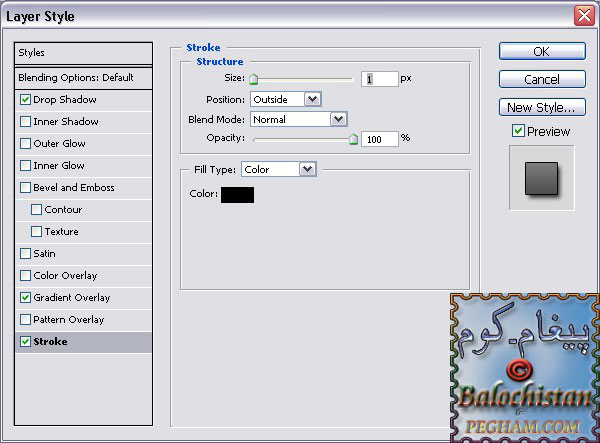Select the Color Overlay label
This screenshot has width=600, height=443.
[x=65, y=275]
